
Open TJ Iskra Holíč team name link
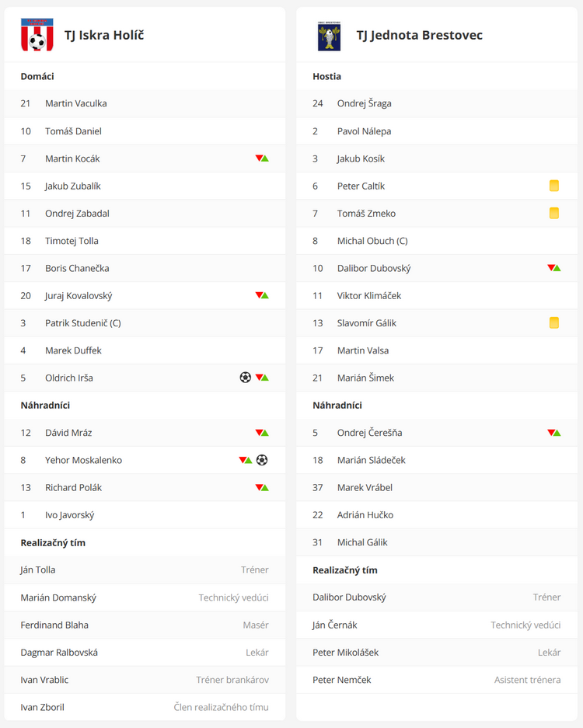[104, 35]
